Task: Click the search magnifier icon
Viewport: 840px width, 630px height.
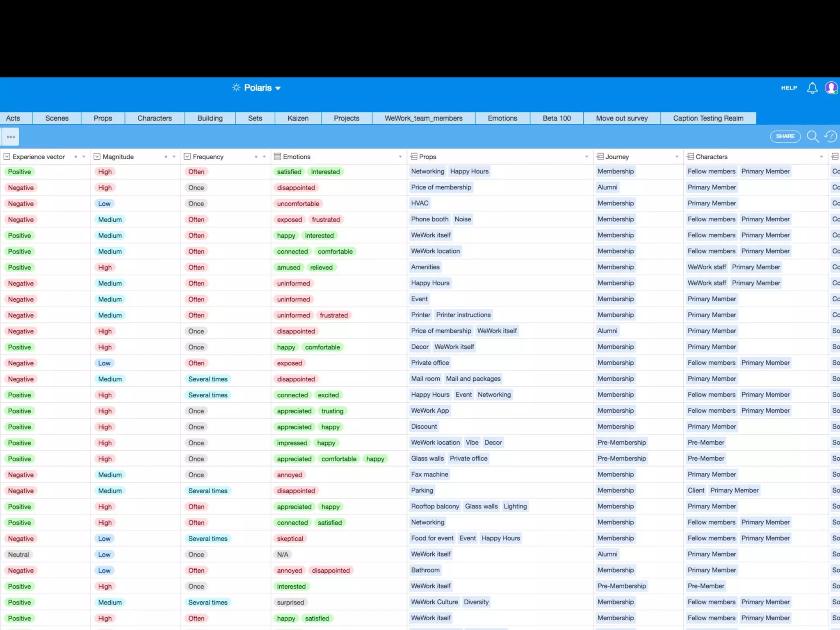Action: pos(813,137)
